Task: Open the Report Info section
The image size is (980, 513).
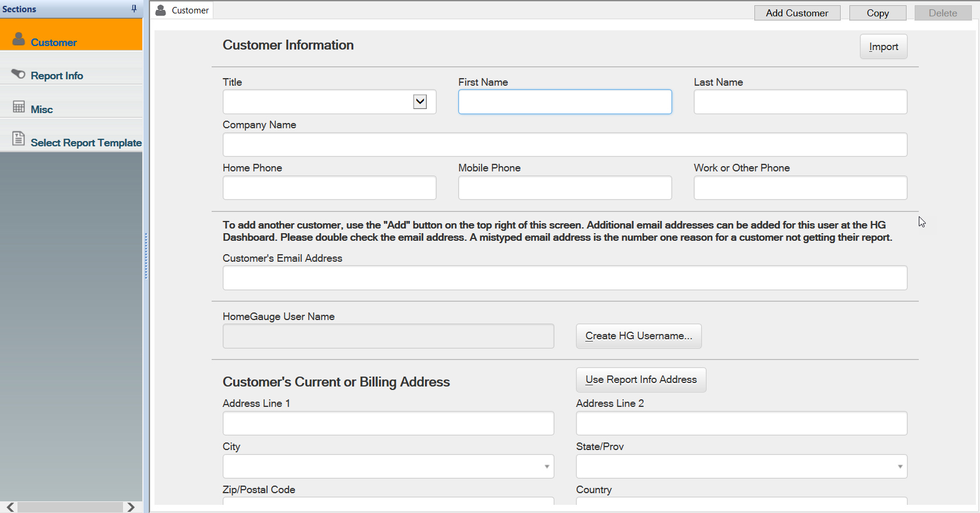Action: click(57, 76)
